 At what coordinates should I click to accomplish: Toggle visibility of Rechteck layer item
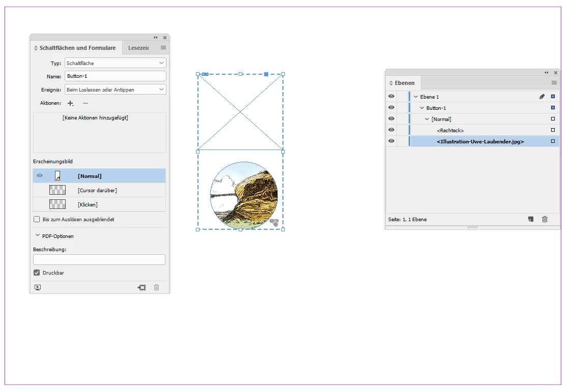pyautogui.click(x=391, y=130)
